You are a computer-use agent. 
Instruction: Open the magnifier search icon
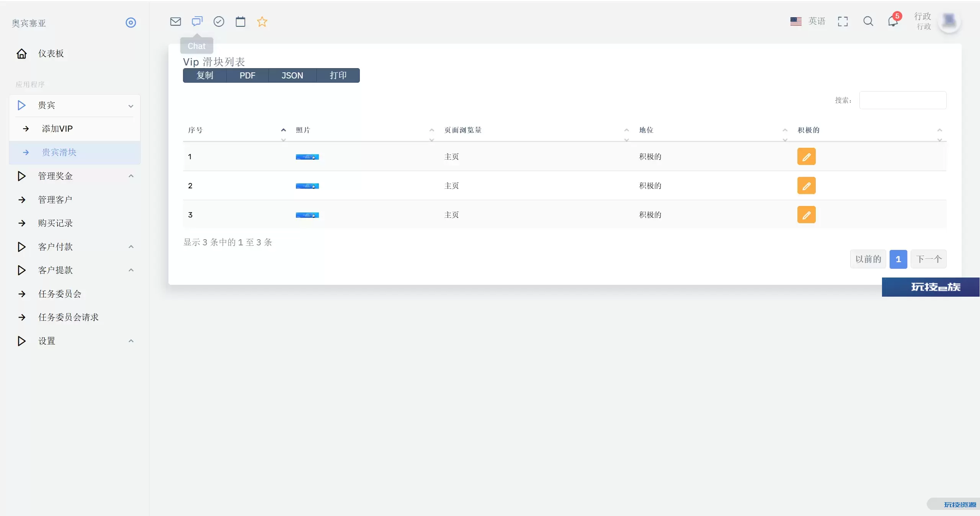[868, 21]
